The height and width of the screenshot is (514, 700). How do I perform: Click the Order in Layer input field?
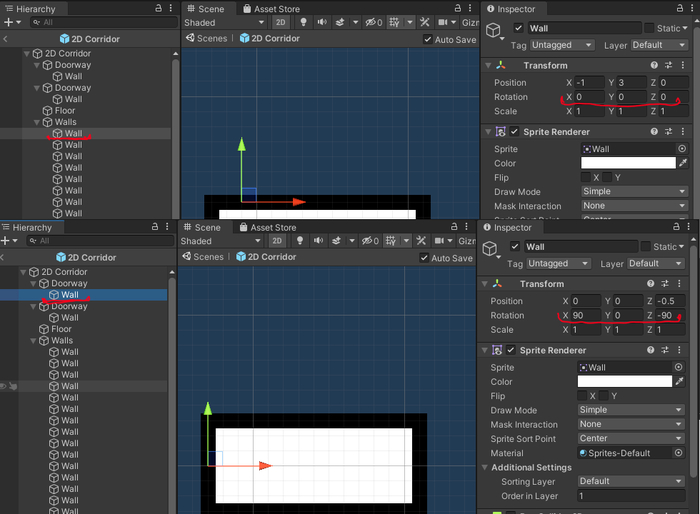pos(631,496)
